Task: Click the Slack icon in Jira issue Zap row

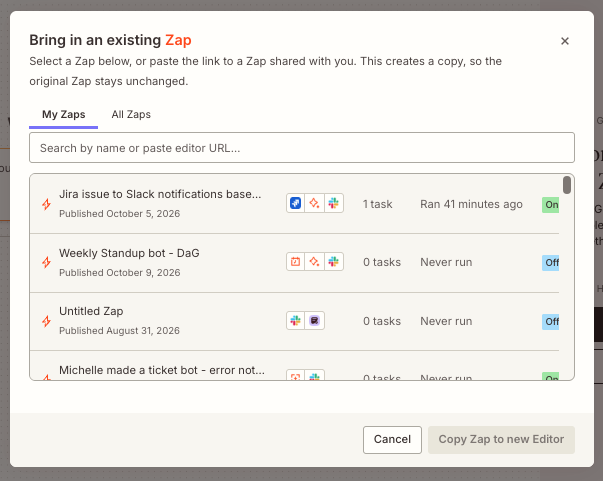Action: pos(333,203)
